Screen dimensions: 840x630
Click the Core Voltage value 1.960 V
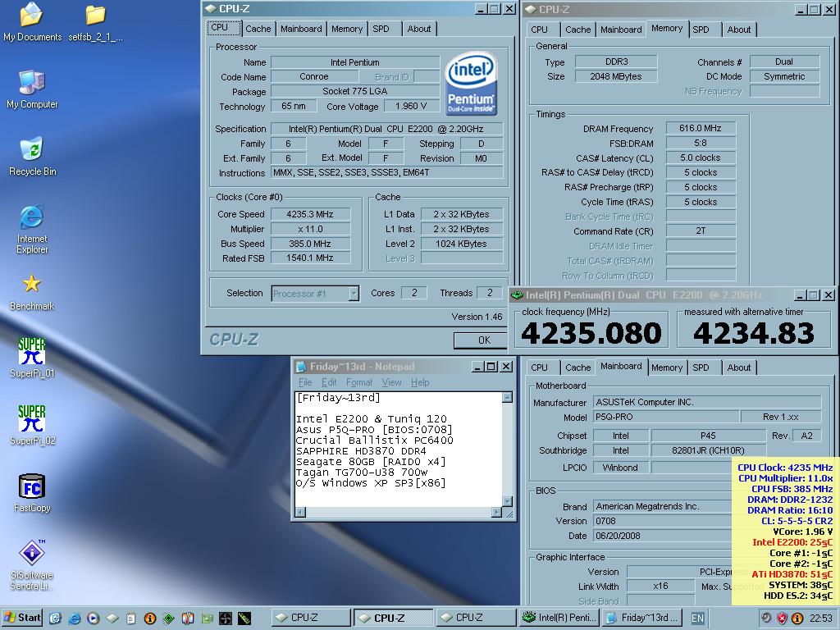tap(411, 106)
